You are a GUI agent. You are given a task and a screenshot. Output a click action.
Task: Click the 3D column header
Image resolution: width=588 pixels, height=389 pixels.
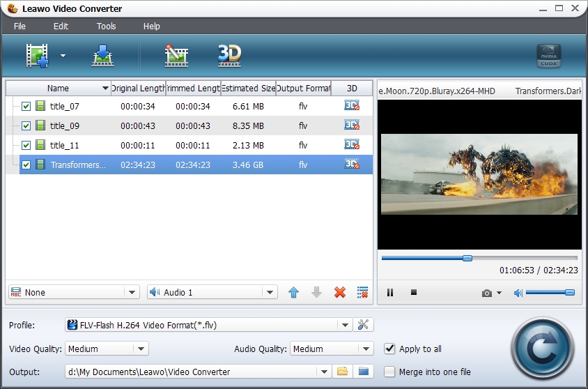(352, 88)
